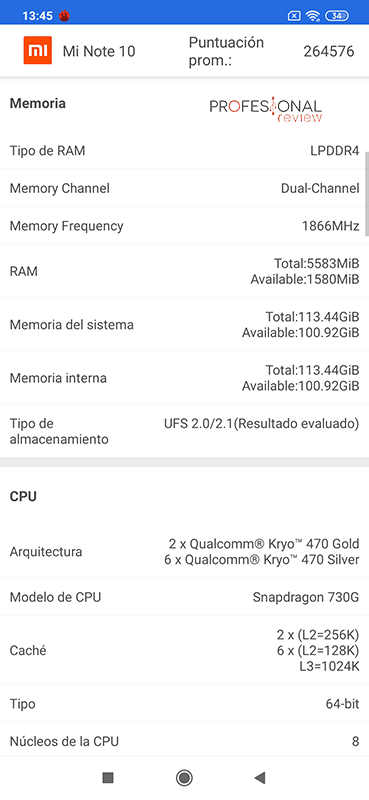Tap the Arquitectura Kryo 470 row

[184, 552]
